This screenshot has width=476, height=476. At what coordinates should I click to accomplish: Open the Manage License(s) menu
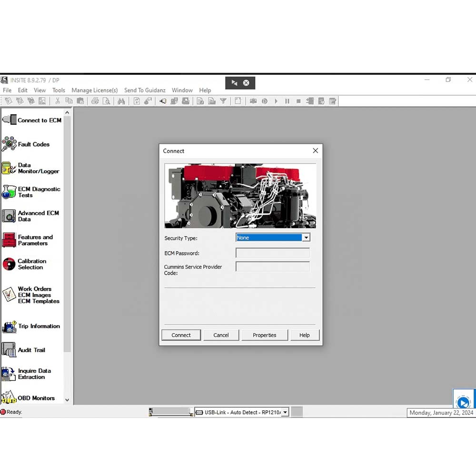[94, 90]
